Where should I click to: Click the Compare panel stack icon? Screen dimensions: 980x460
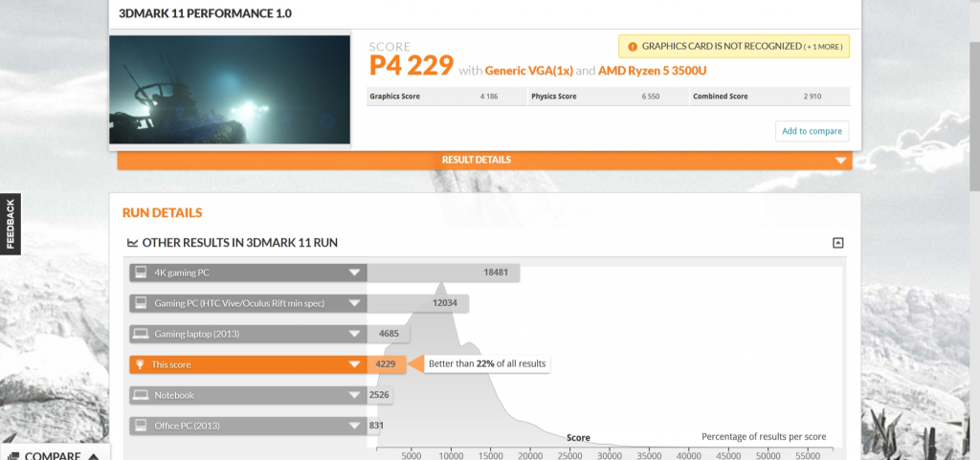pyautogui.click(x=13, y=456)
